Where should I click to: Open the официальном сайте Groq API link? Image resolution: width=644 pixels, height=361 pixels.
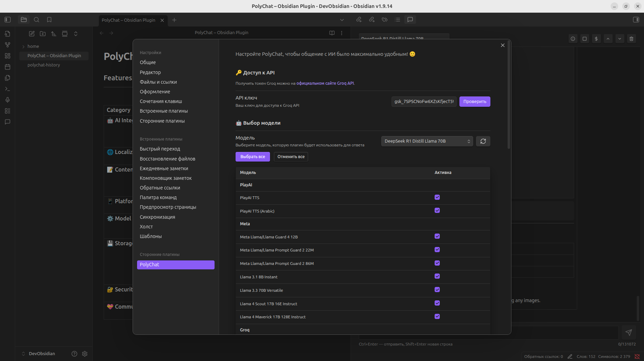click(325, 83)
